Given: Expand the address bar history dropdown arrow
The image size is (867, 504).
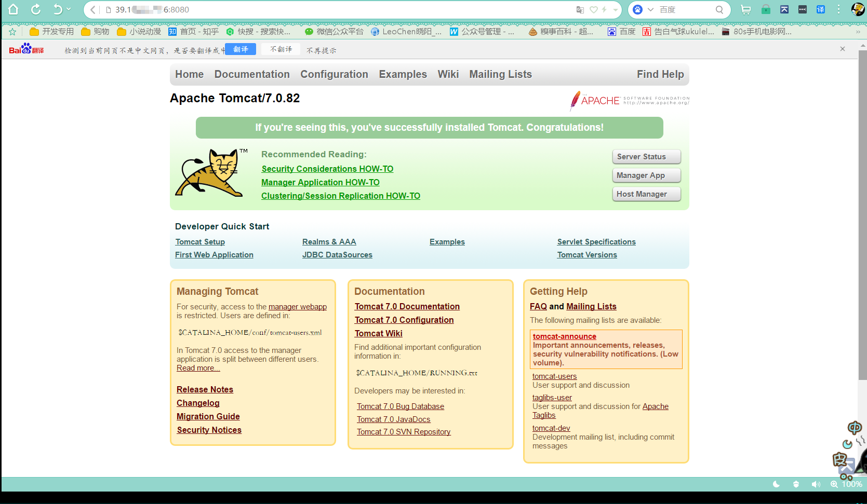Looking at the screenshot, I should pos(616,9).
